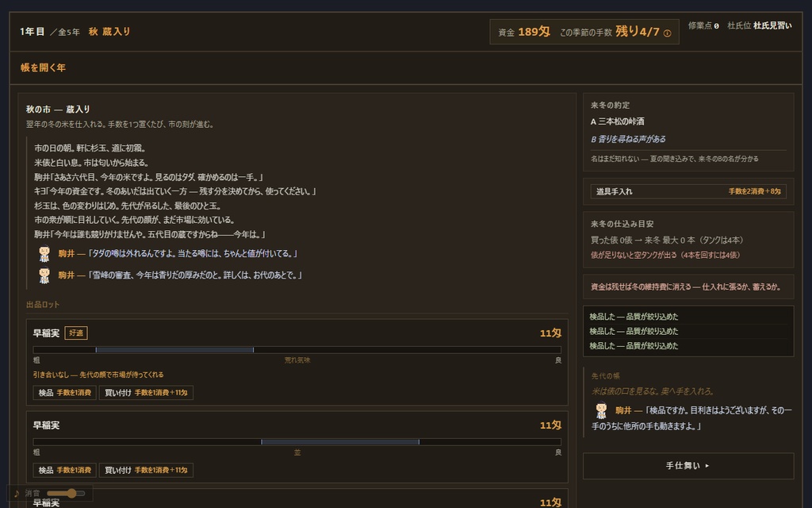Buy (買い付け) the 好適 早稲実 lot
This screenshot has width=812, height=508.
[x=146, y=392]
